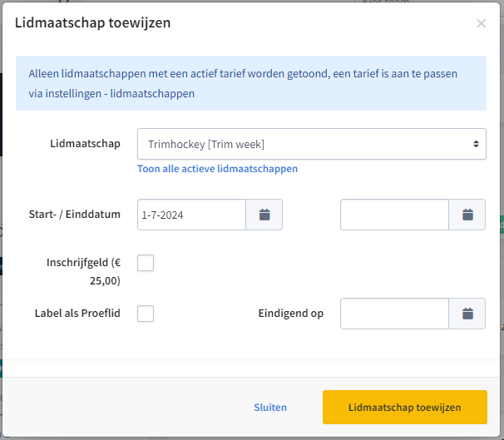Click the Eindigend op label text
This screenshot has width=504, height=440.
coord(291,313)
